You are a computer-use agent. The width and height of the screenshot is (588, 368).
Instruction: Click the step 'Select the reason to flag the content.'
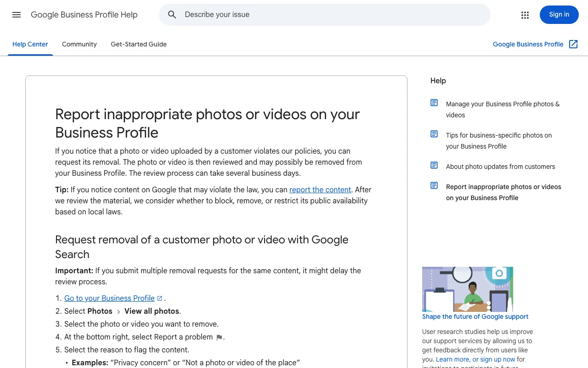[x=127, y=350]
